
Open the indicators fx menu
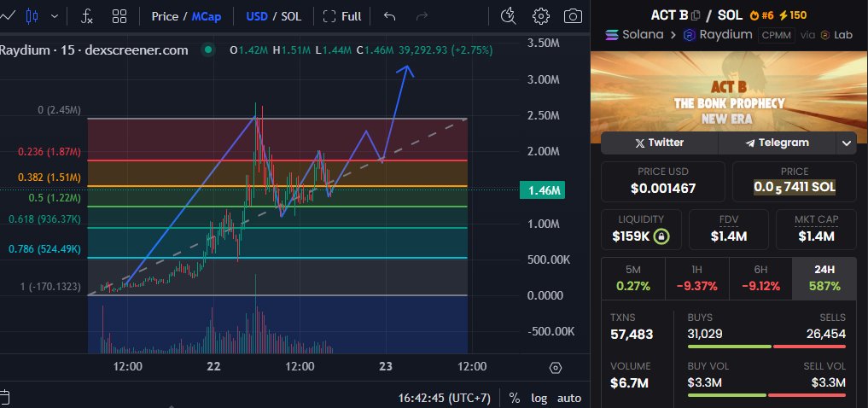click(x=87, y=16)
